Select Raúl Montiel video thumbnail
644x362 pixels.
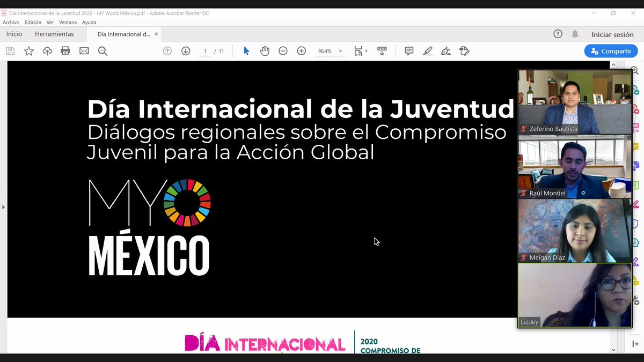574,166
